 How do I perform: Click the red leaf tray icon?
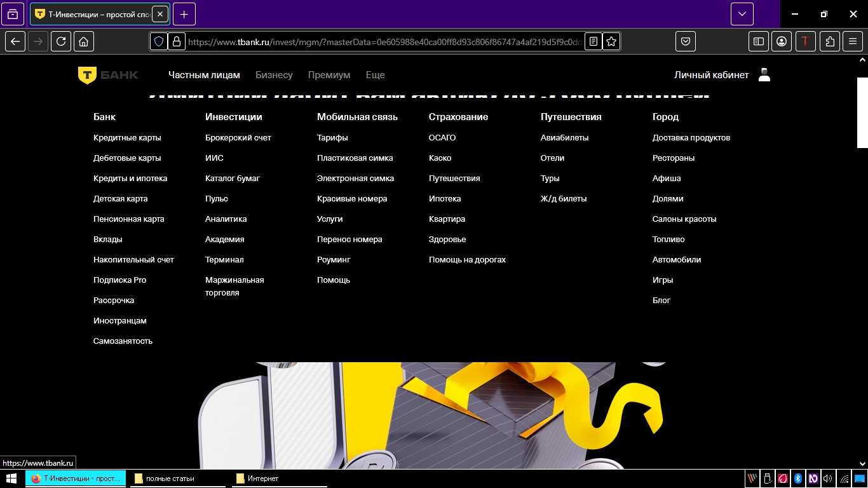[x=783, y=478]
